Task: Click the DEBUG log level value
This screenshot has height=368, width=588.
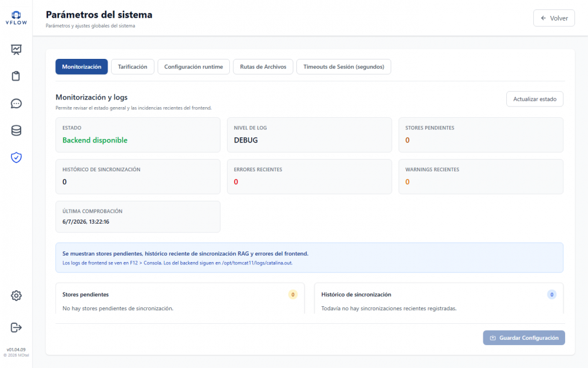Action: coord(246,140)
